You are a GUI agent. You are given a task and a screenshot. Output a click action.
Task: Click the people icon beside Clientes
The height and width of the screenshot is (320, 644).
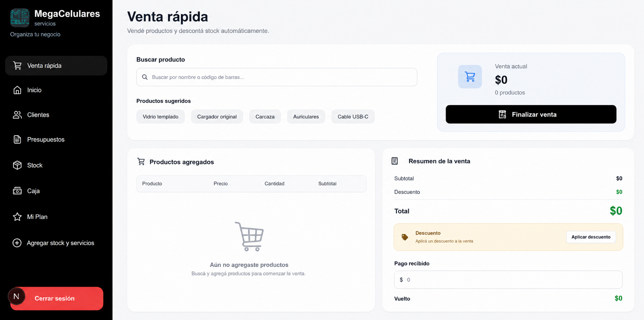(x=17, y=115)
